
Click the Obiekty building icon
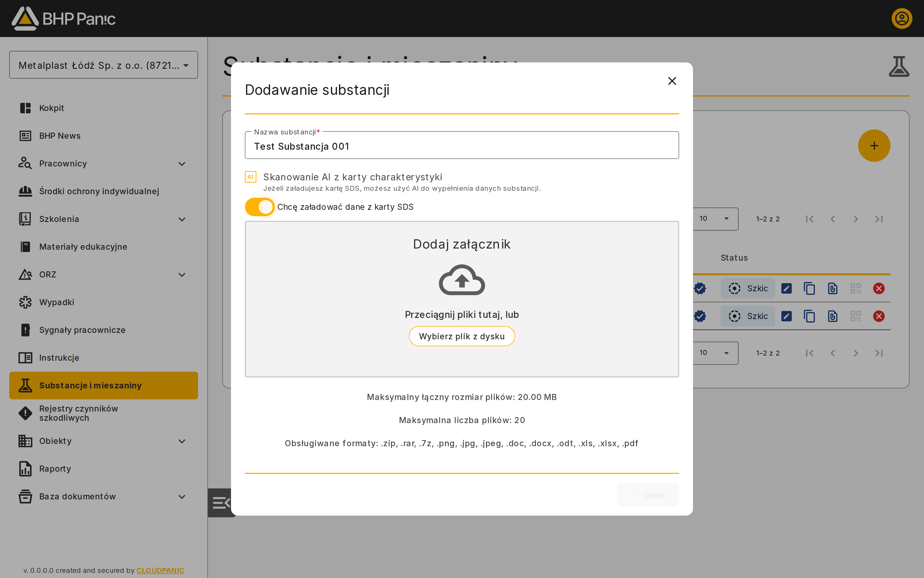tap(25, 441)
